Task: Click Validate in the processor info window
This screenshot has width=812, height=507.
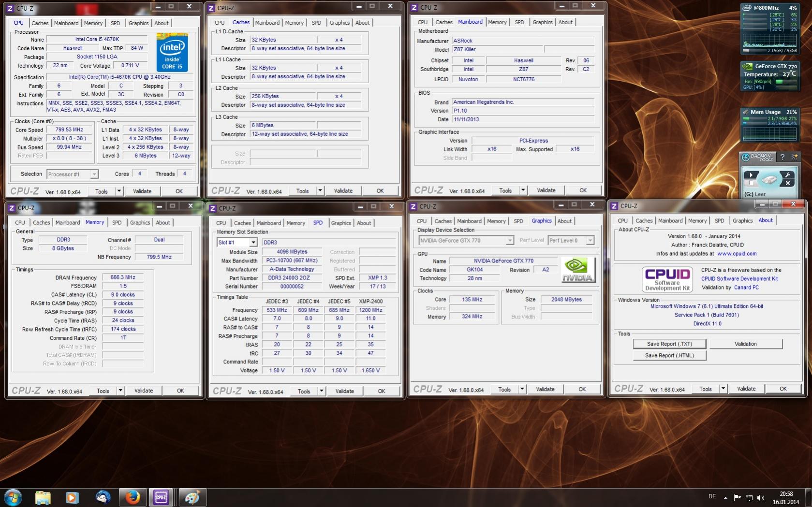Action: [x=142, y=191]
